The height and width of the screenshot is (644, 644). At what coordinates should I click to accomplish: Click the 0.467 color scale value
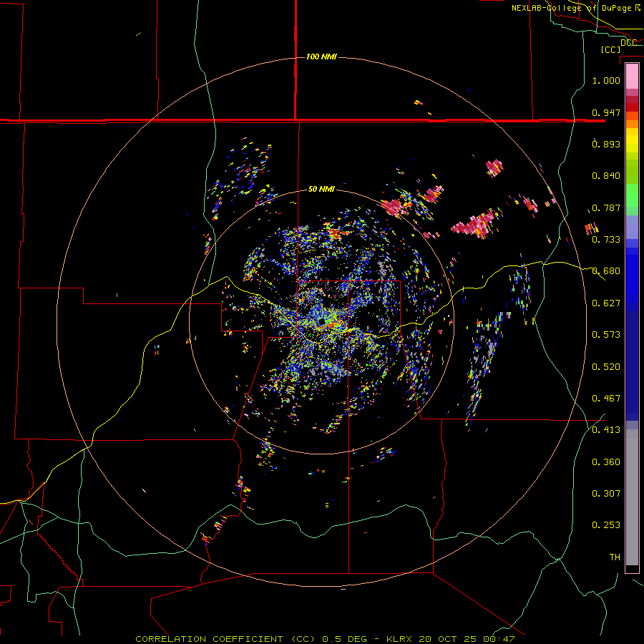[606, 399]
